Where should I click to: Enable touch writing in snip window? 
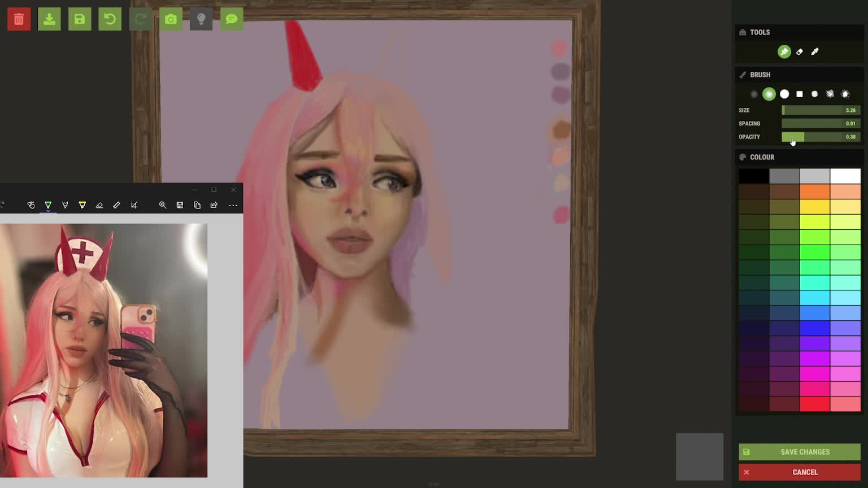tap(31, 205)
